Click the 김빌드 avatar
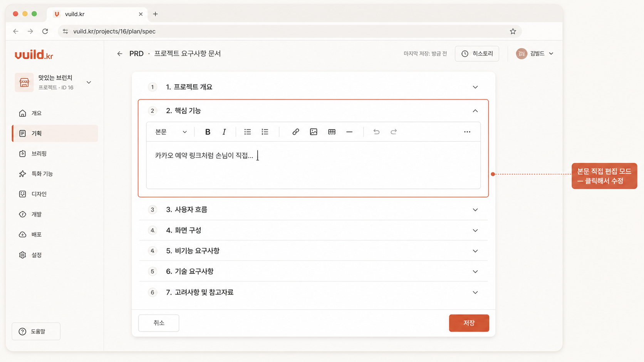This screenshot has width=644, height=362. point(522,54)
